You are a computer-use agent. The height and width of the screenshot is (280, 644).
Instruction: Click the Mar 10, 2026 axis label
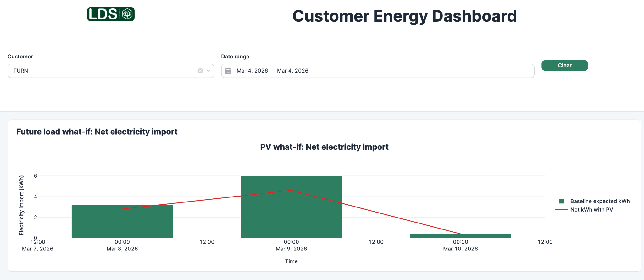tap(460, 249)
